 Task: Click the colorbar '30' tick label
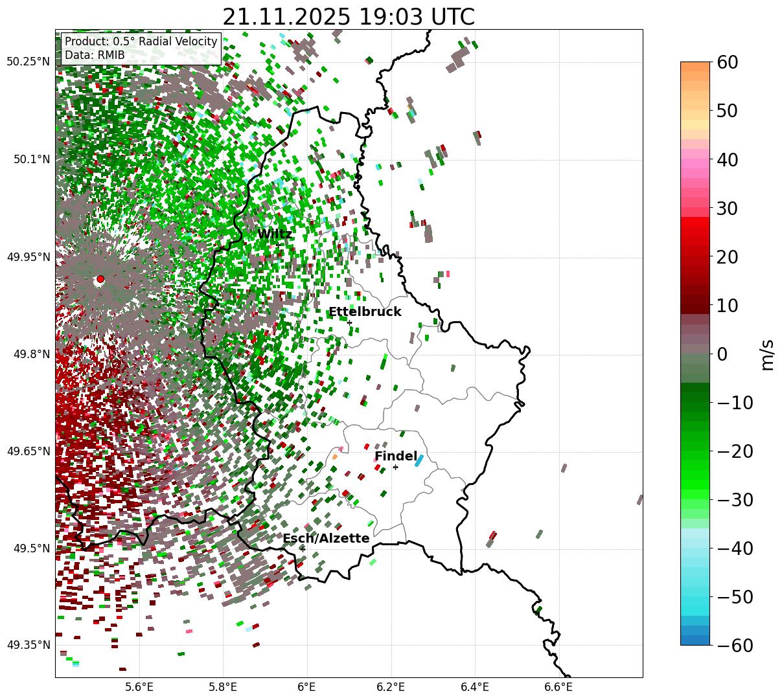[x=726, y=209]
